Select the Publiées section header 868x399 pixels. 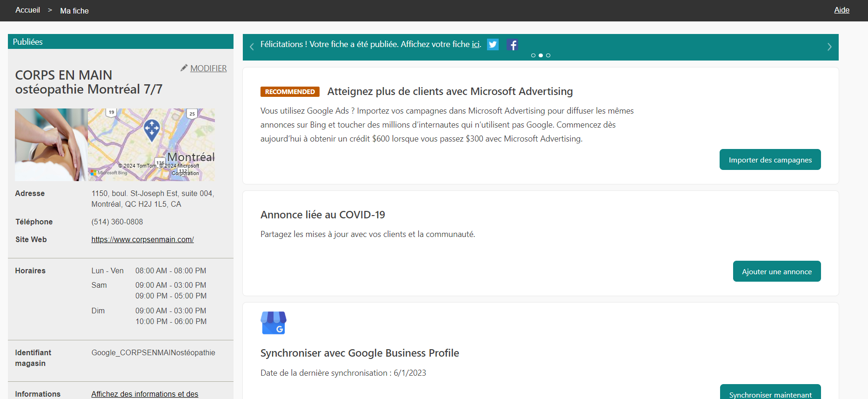click(120, 41)
